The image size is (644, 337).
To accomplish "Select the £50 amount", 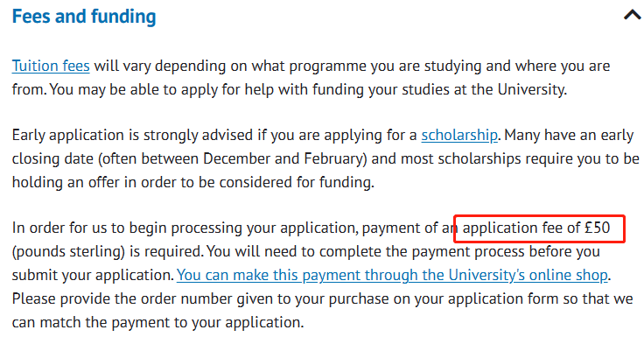I will pyautogui.click(x=598, y=228).
